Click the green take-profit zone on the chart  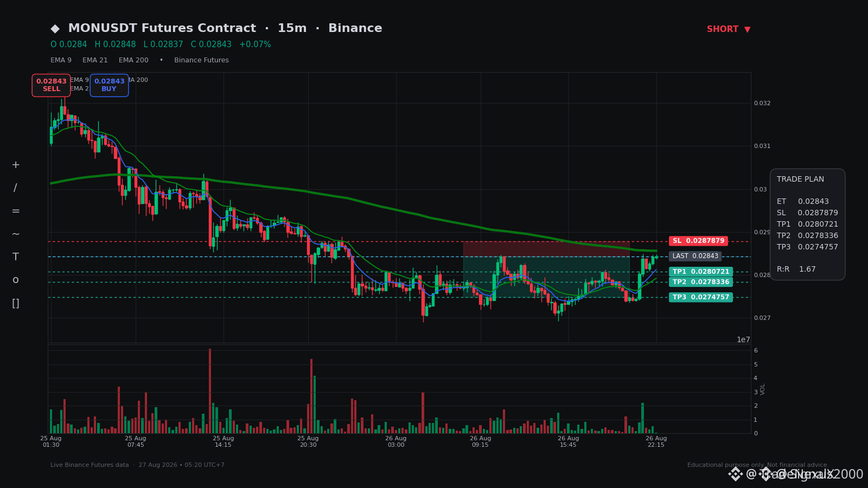point(546,277)
